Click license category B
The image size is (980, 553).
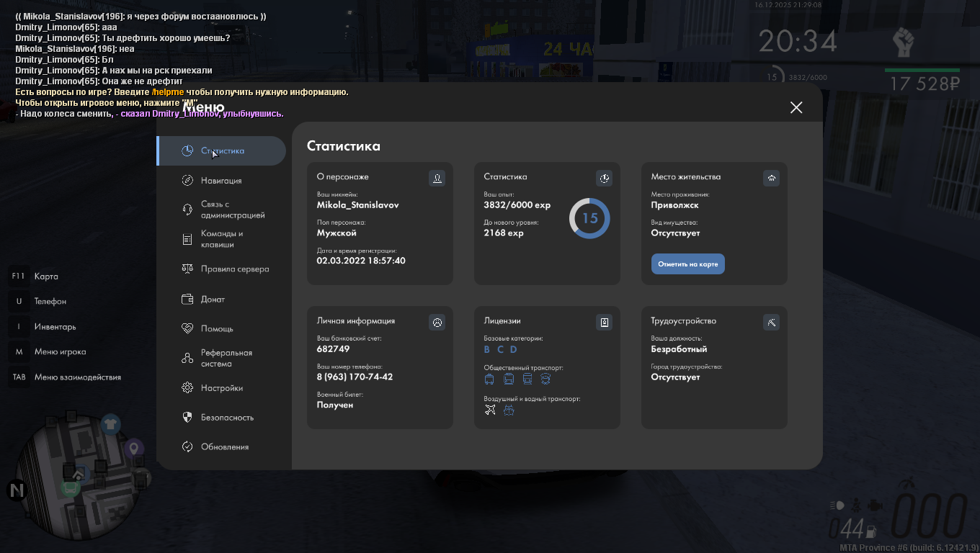click(x=487, y=349)
